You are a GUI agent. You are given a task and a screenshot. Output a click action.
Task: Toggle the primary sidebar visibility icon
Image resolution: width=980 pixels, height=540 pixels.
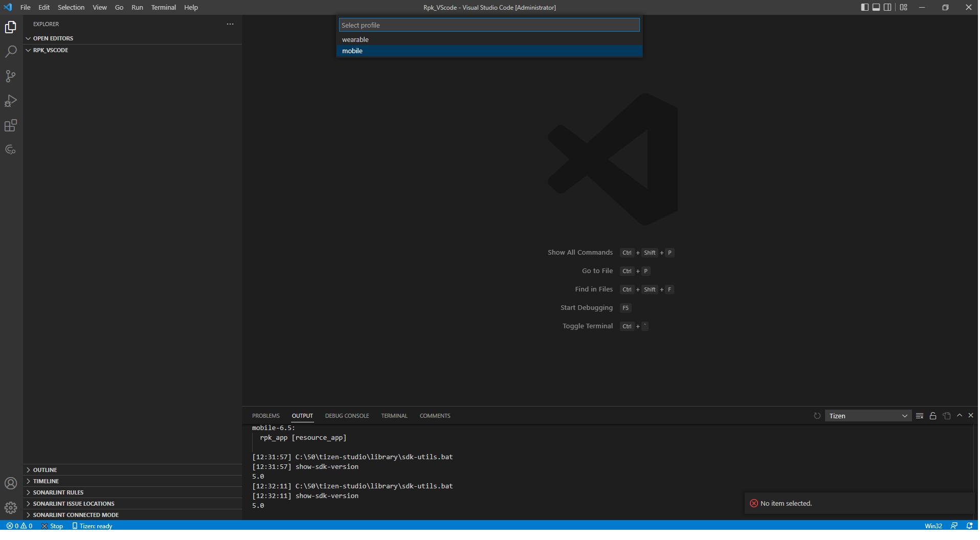click(864, 7)
